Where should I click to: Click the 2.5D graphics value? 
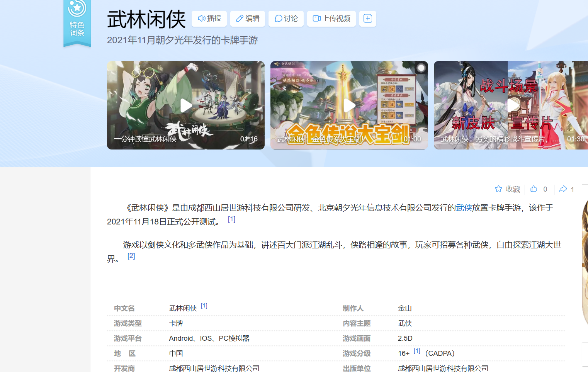point(405,338)
